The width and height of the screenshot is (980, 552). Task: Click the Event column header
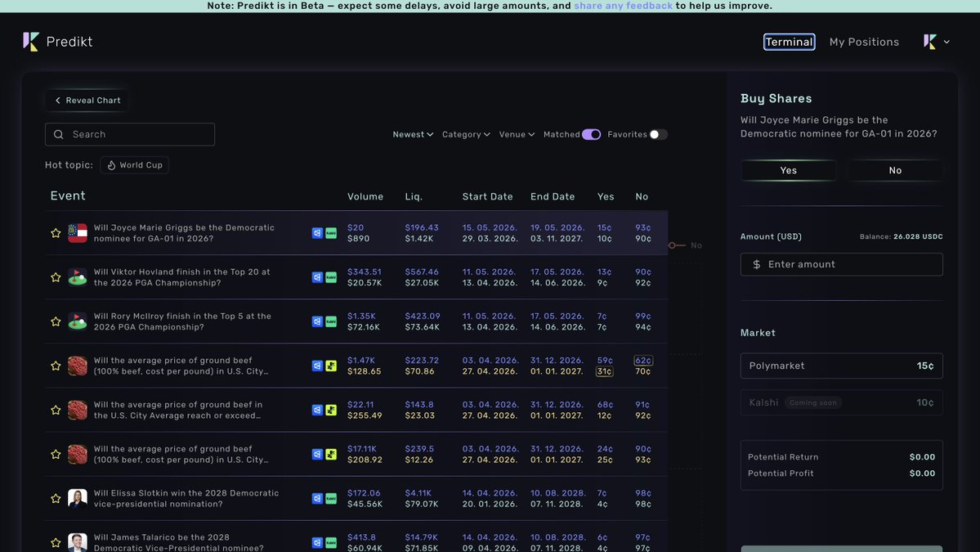pyautogui.click(x=68, y=195)
